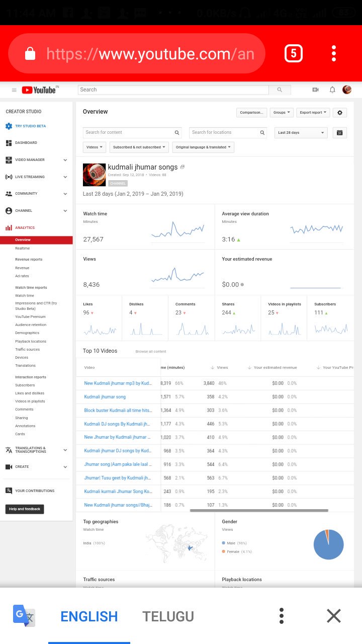
Task: Expand the Community section
Action: tap(65, 194)
